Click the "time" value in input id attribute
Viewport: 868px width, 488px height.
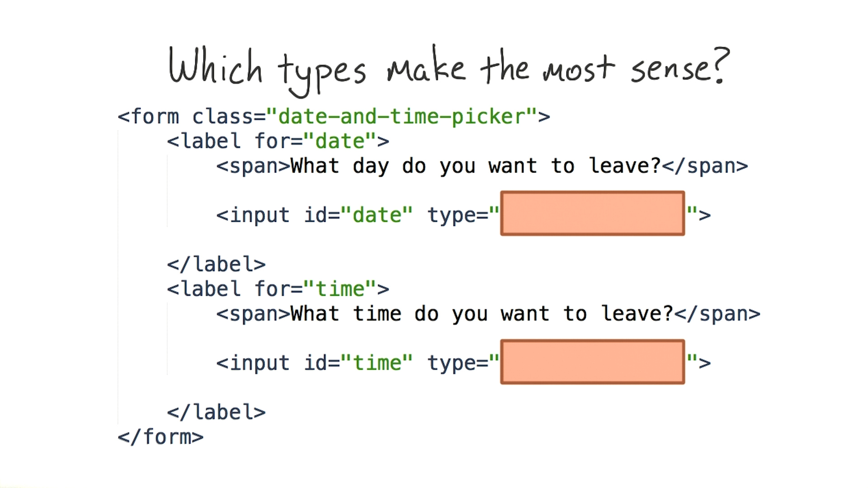tap(377, 363)
